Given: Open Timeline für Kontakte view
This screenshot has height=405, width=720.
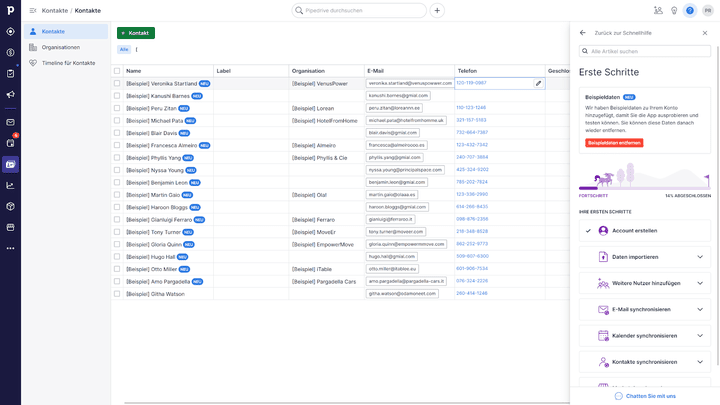Looking at the screenshot, I should (x=68, y=62).
